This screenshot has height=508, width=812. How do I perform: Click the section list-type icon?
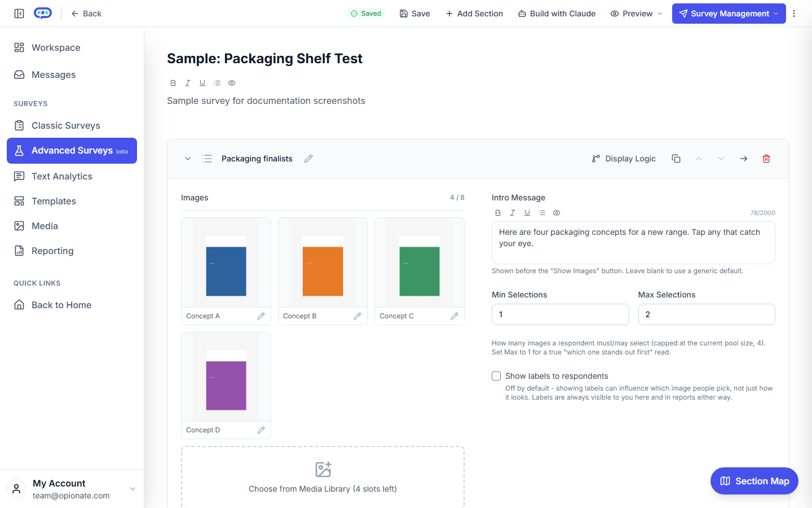(207, 159)
